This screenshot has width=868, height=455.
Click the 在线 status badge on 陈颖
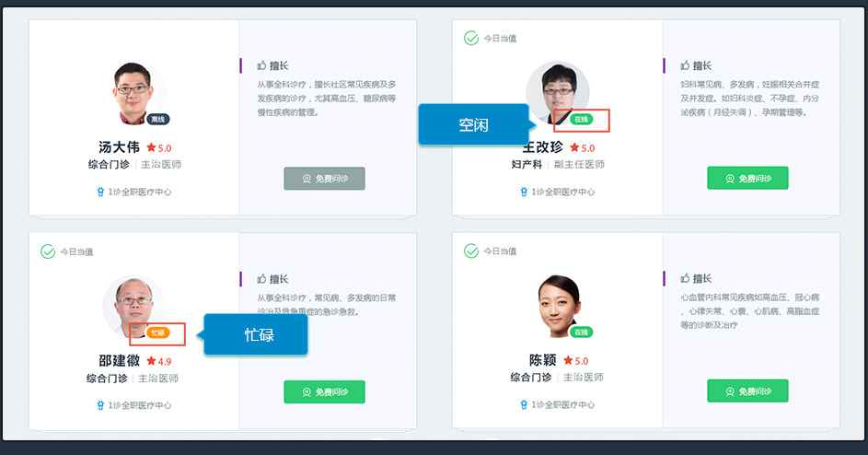point(581,332)
